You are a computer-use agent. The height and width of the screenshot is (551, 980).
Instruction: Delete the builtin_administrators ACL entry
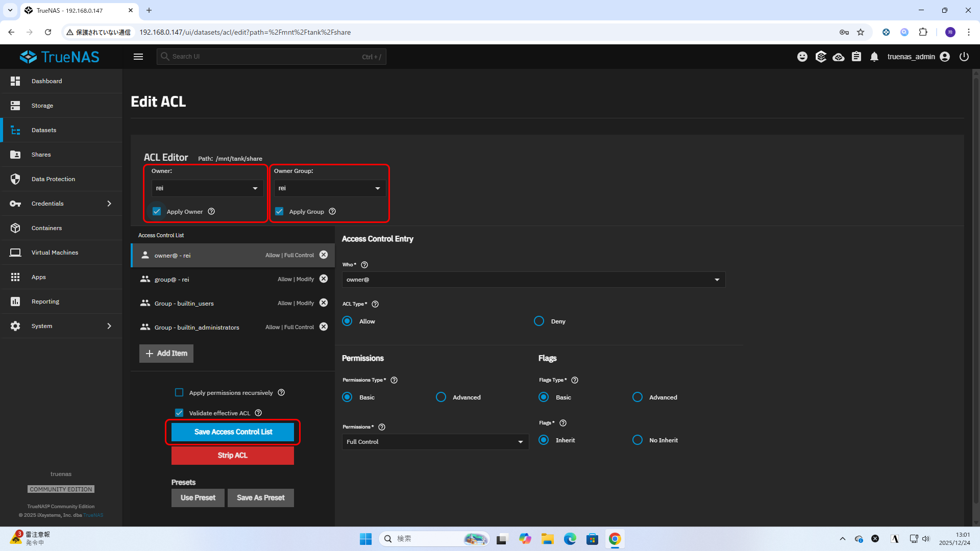[324, 327]
